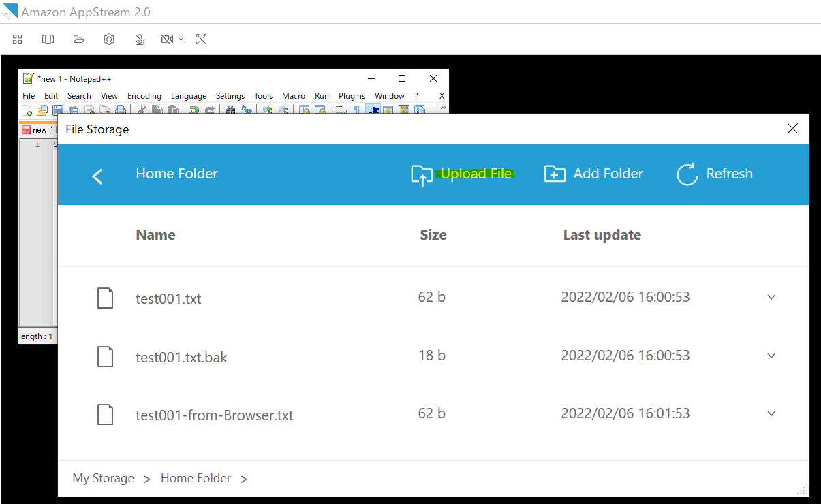Viewport: 821px width, 504px height.
Task: Expand options chevron for test001.txt.bak
Action: 771,356
